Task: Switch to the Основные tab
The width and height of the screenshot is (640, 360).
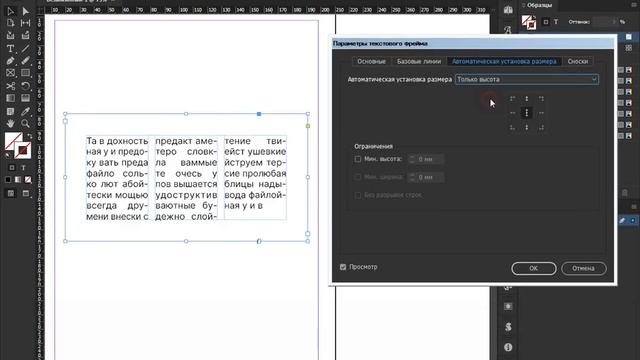Action: point(371,62)
